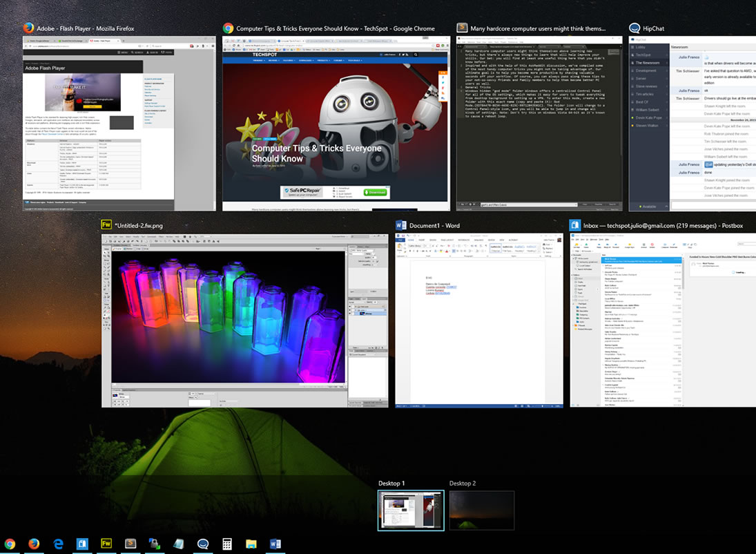Select the Sublime Text taskbar icon

(130, 544)
